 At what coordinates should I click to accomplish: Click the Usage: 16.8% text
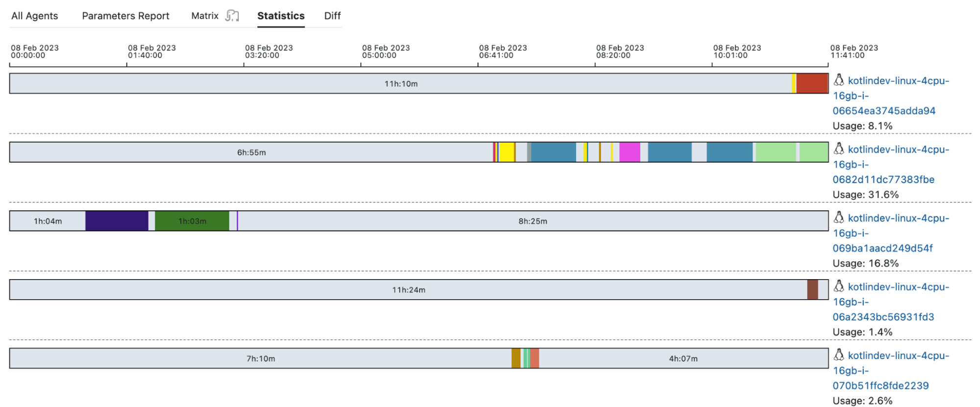tap(866, 263)
